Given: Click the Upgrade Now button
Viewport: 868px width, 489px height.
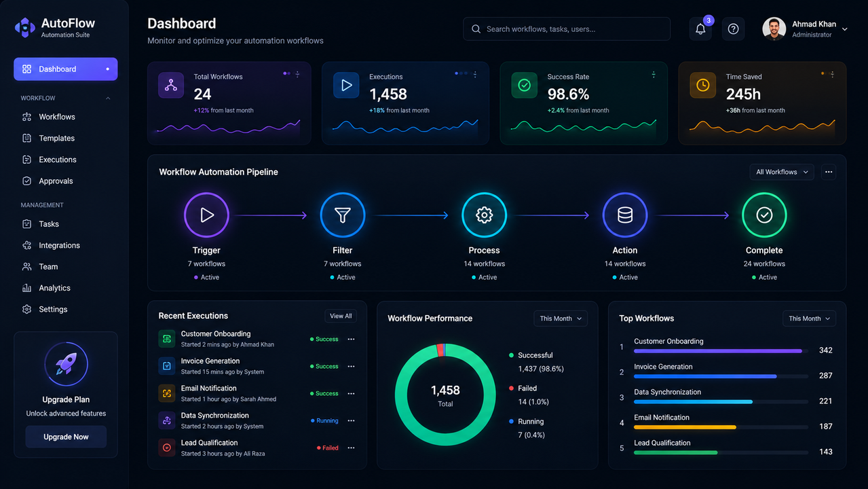Looking at the screenshot, I should point(66,437).
